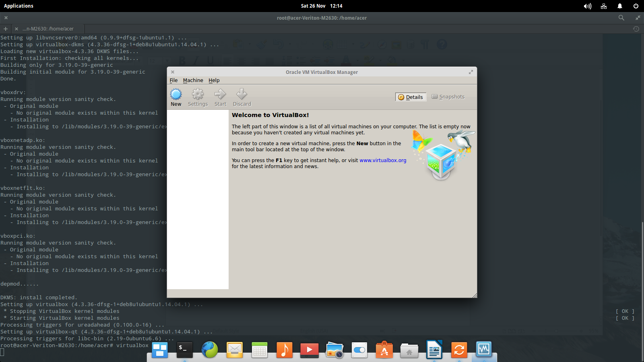Switch to the Snapshots view
This screenshot has height=362, width=644.
[448, 97]
